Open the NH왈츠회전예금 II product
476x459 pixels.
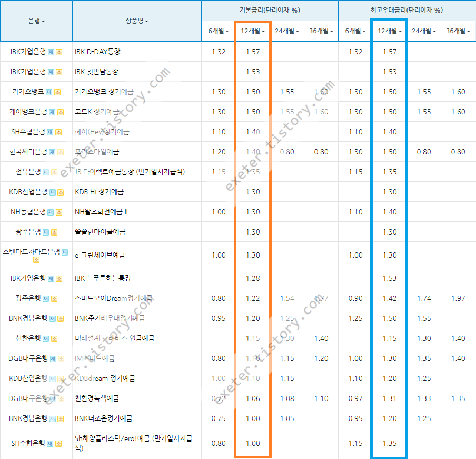point(102,212)
